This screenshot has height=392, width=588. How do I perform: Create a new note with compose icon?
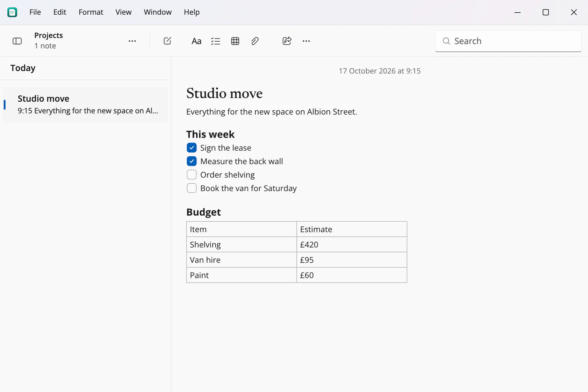click(x=167, y=41)
